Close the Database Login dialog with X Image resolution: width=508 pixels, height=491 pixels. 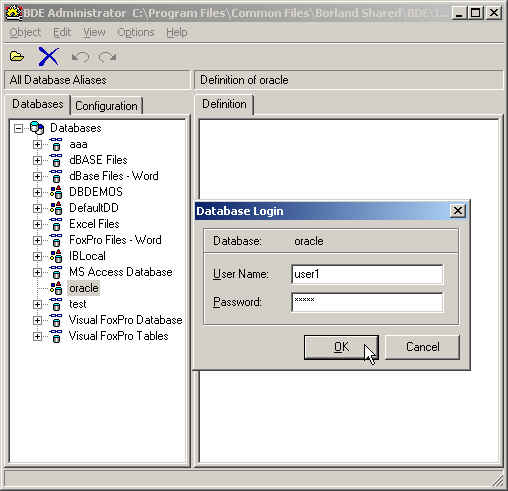[457, 211]
